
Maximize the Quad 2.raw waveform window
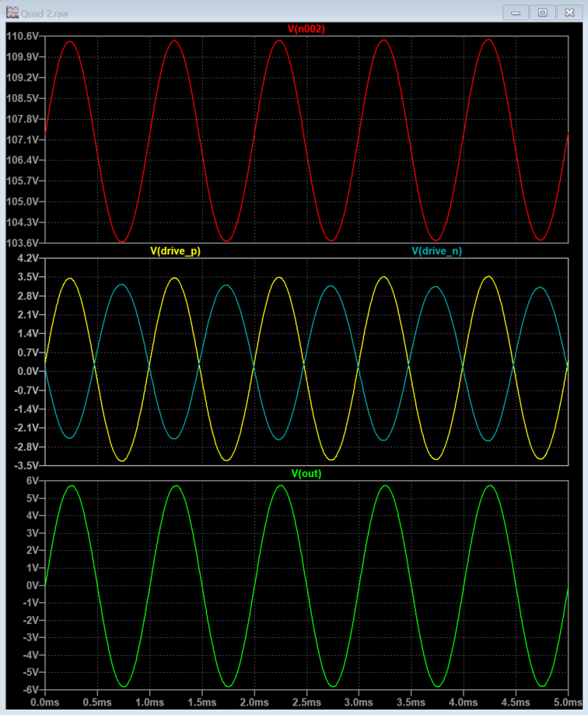(542, 12)
